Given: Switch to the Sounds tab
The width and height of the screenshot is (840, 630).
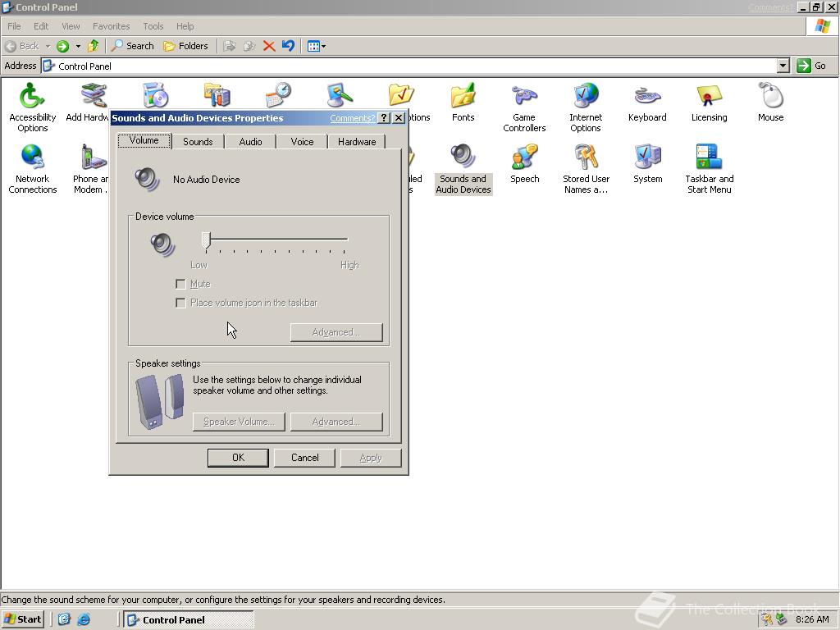Looking at the screenshot, I should (x=198, y=141).
